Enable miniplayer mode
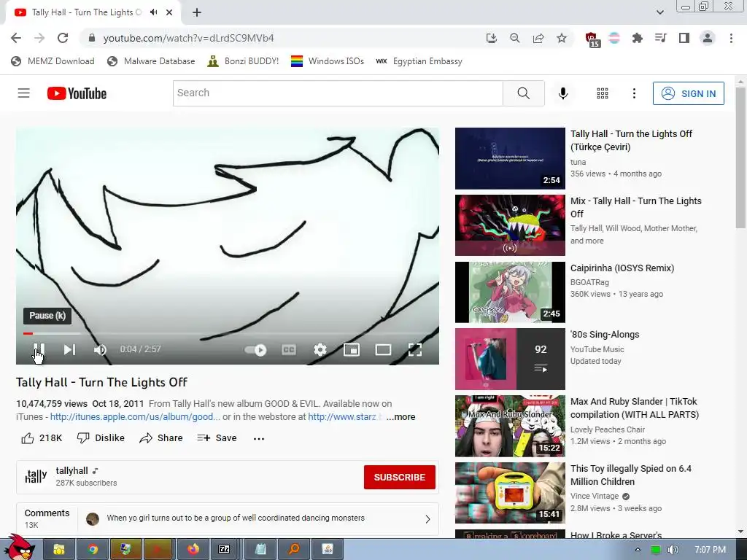The width and height of the screenshot is (747, 560). [x=352, y=350]
